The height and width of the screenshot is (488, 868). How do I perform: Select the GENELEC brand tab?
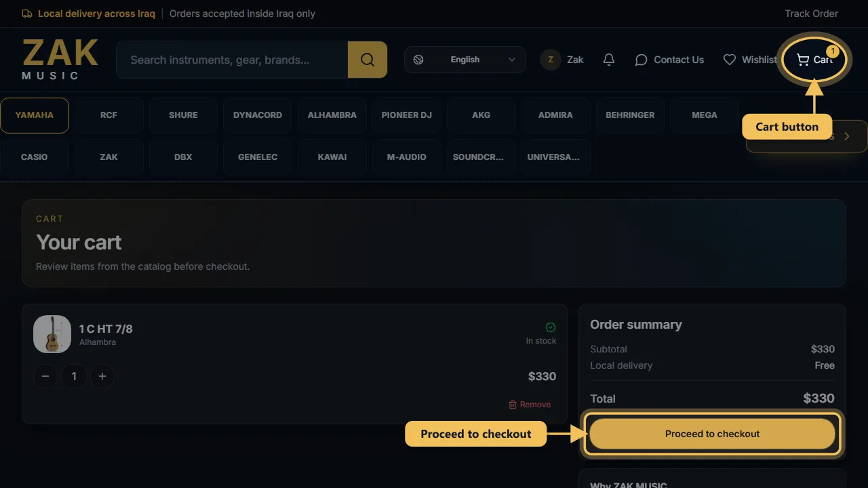pos(258,157)
